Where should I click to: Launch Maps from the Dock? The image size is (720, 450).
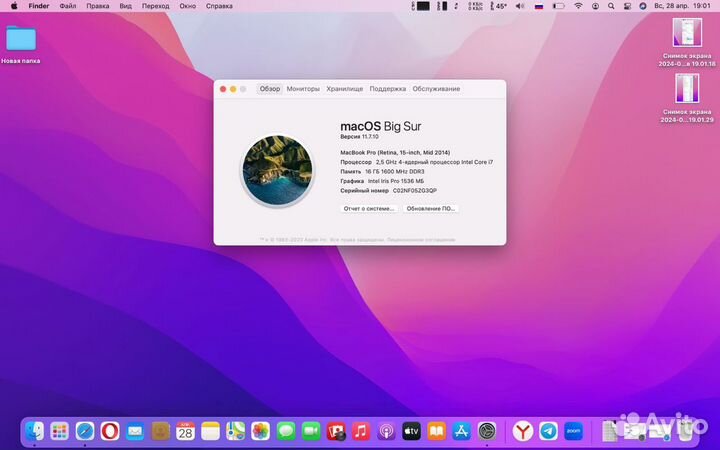tap(236, 431)
